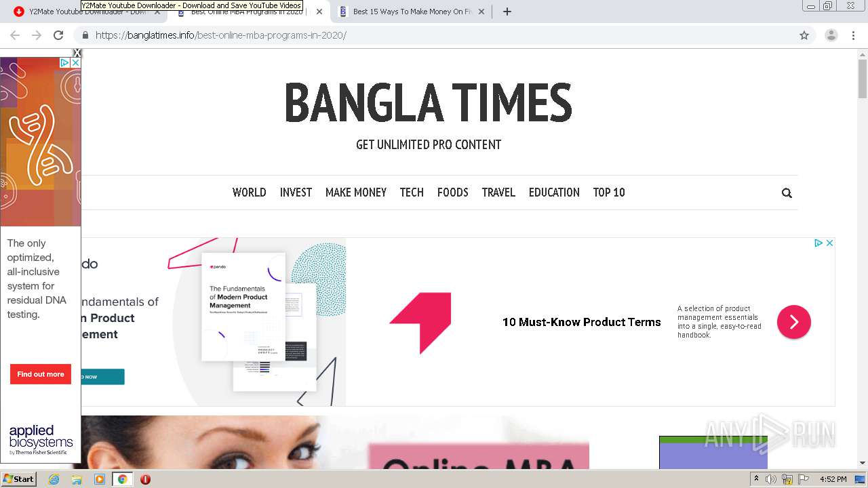Launch Internet Explorer from the taskbar
The image size is (868, 488).
[x=54, y=479]
